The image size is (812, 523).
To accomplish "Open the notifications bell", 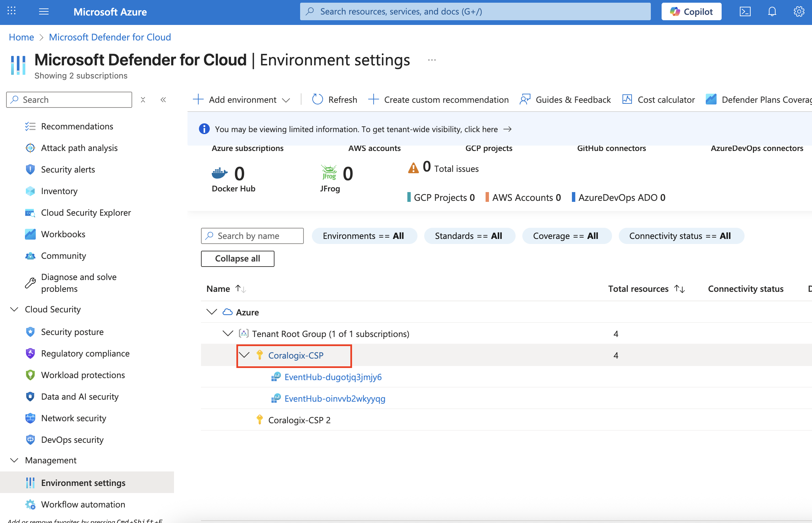I will tap(772, 11).
